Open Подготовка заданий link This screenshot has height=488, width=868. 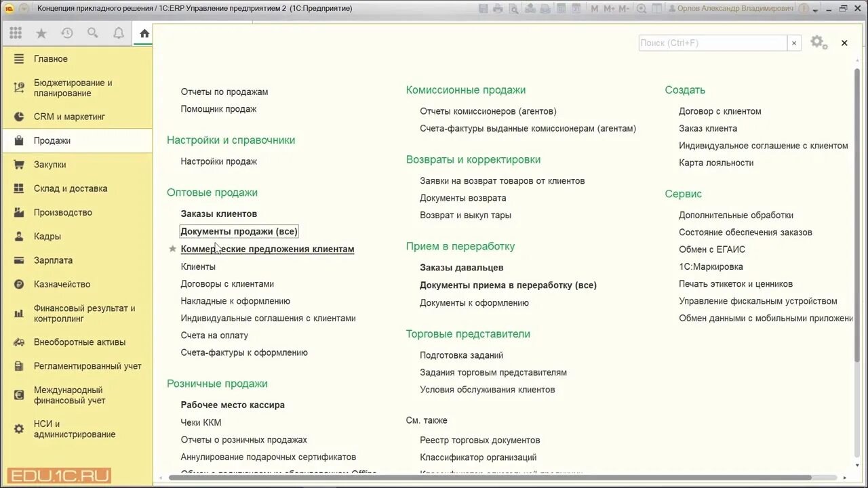point(462,355)
